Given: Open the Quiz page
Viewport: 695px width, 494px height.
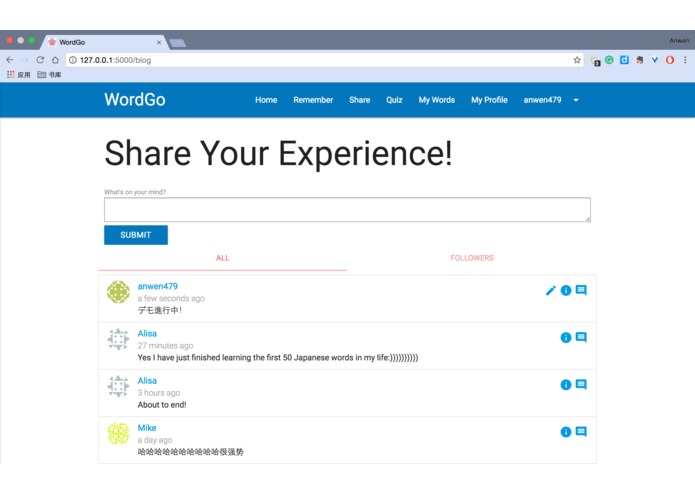Looking at the screenshot, I should coord(394,100).
